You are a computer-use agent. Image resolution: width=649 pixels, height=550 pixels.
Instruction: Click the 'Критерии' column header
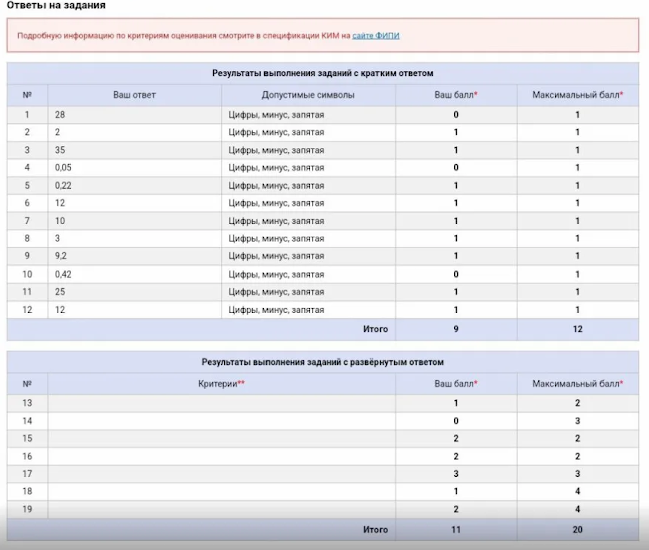(x=221, y=384)
